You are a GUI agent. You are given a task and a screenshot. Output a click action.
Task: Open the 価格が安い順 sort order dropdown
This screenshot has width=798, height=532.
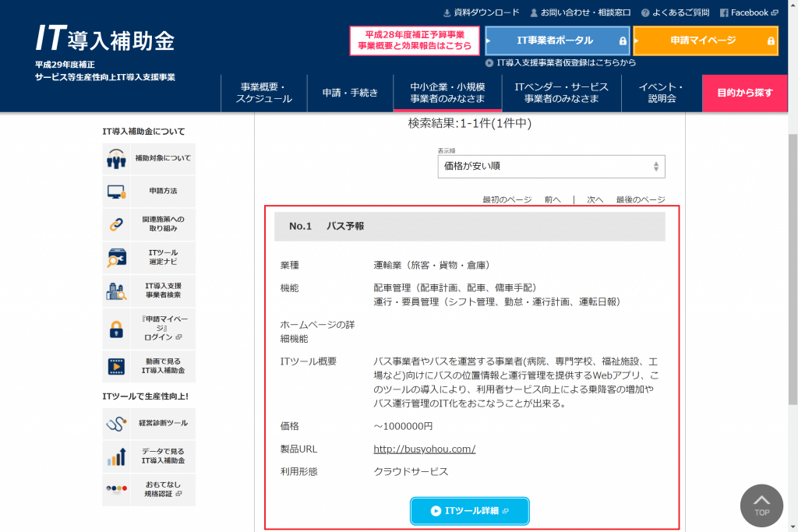pos(551,166)
